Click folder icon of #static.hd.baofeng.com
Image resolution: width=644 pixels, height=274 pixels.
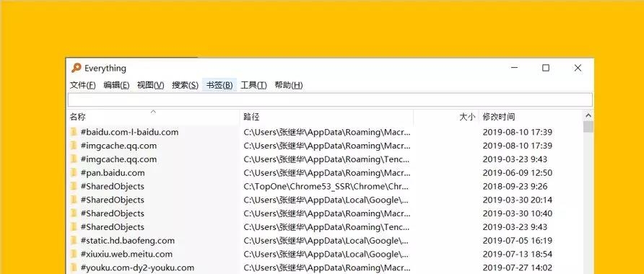(74, 240)
